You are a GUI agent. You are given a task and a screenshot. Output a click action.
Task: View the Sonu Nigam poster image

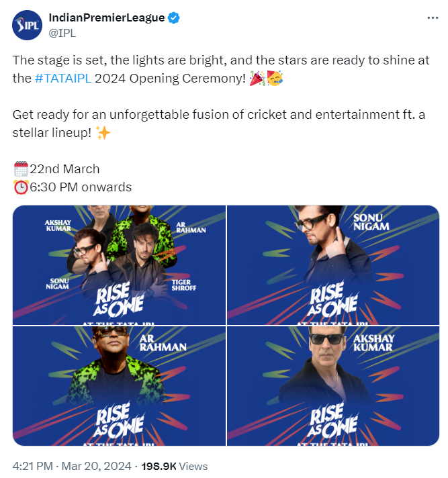(x=333, y=265)
